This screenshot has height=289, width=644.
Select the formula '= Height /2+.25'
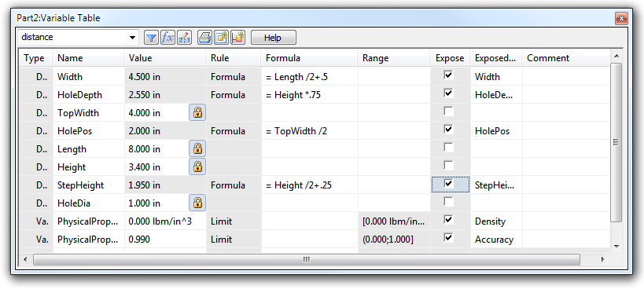coord(298,185)
